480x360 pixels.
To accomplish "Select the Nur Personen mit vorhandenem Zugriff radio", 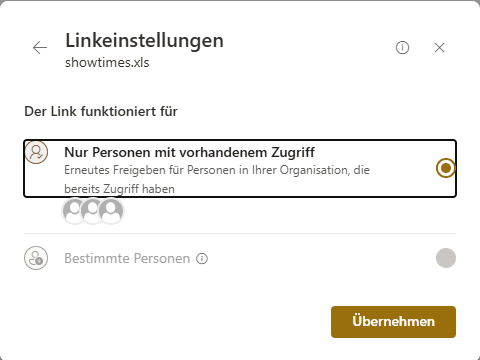I will point(446,168).
